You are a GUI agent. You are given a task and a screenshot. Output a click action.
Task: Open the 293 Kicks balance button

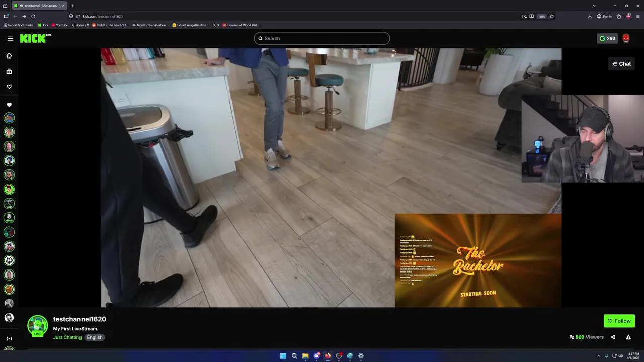tap(607, 38)
